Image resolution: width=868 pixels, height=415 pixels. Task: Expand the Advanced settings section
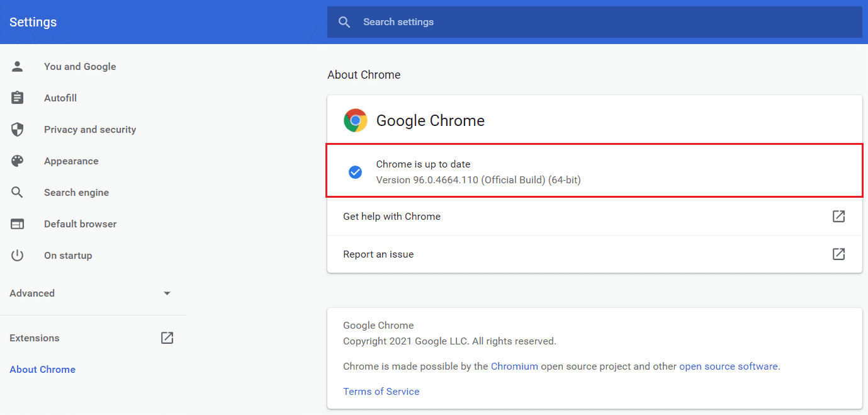[x=167, y=293]
